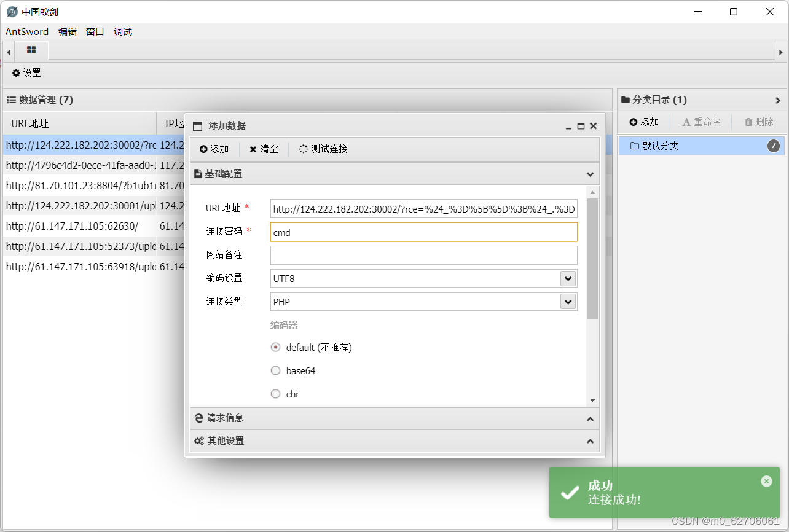Click the 删除 button in category panel
This screenshot has width=789, height=532.
click(x=759, y=122)
